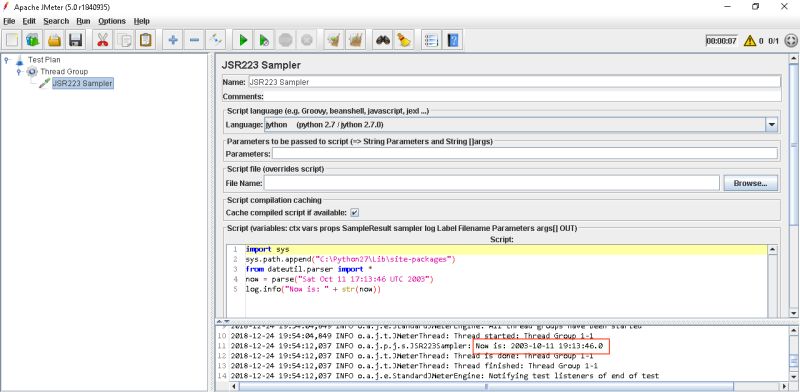800x392 pixels.
Task: Click the greyed Shutdown icon
Action: coord(307,40)
